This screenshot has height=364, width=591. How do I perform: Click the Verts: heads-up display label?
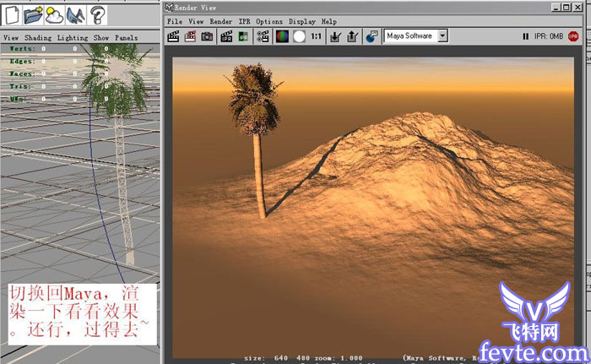pos(22,49)
